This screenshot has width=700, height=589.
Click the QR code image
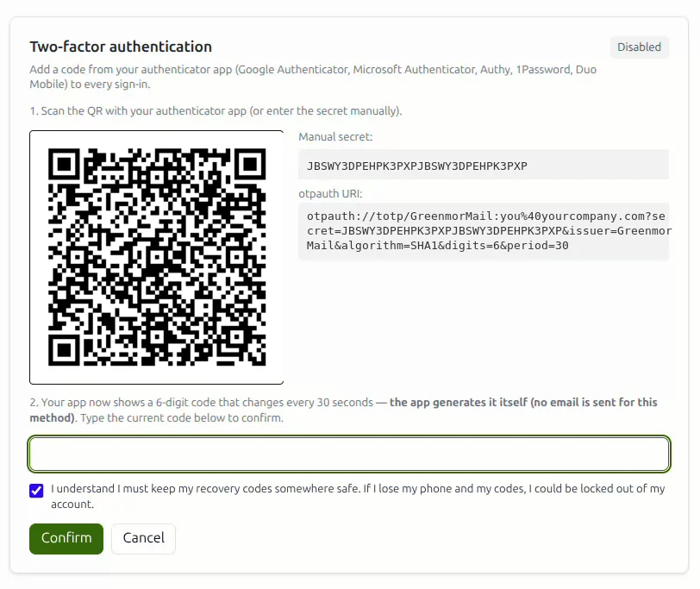tap(157, 257)
